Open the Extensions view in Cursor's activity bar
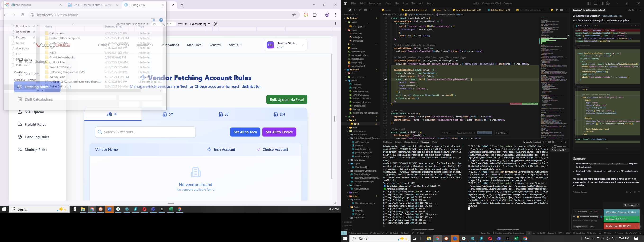The width and height of the screenshot is (644, 242). [x=365, y=10]
